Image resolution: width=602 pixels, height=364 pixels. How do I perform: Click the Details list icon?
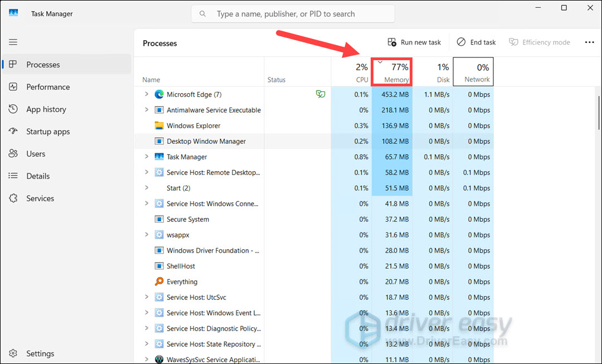pos(13,176)
